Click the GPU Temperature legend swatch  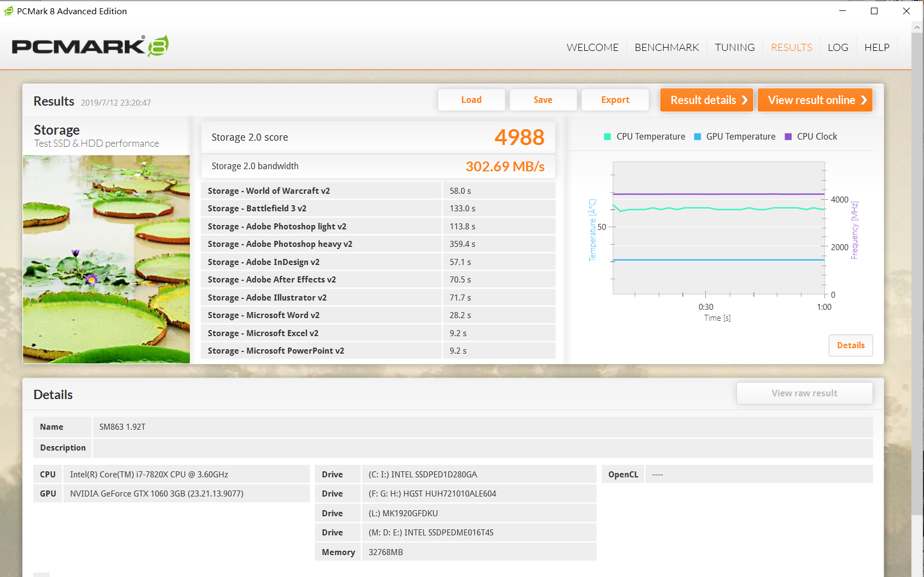(x=698, y=137)
